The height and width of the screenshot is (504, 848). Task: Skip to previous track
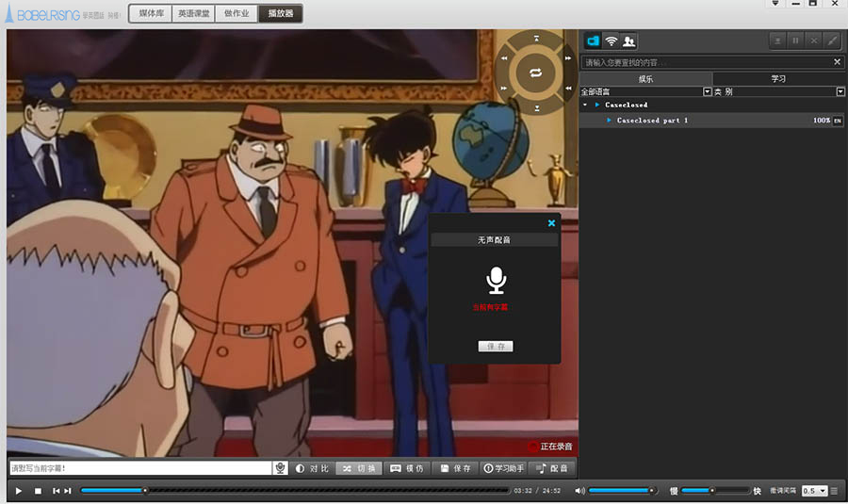[x=56, y=491]
